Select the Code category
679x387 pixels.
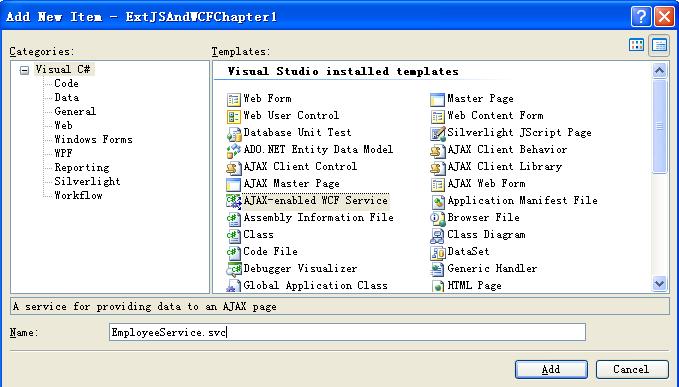(66, 84)
